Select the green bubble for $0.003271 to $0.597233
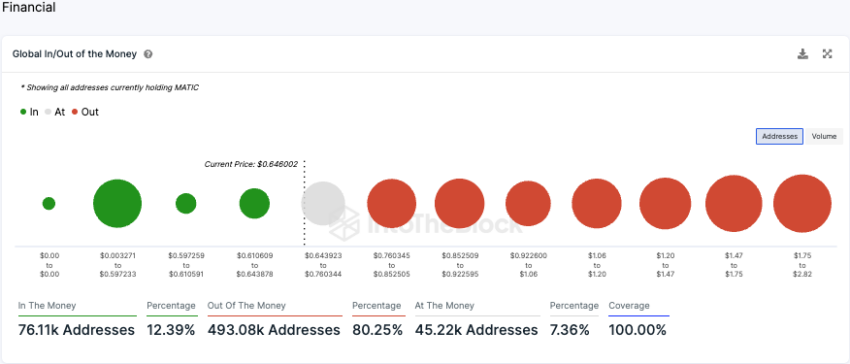The width and height of the screenshot is (850, 364). point(117,203)
